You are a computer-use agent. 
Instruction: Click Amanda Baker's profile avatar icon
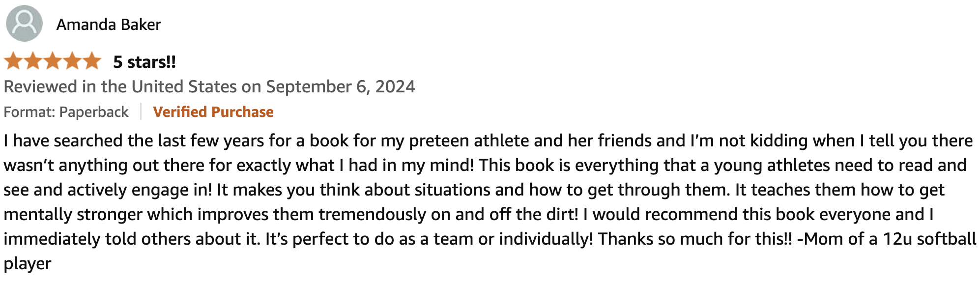click(24, 23)
